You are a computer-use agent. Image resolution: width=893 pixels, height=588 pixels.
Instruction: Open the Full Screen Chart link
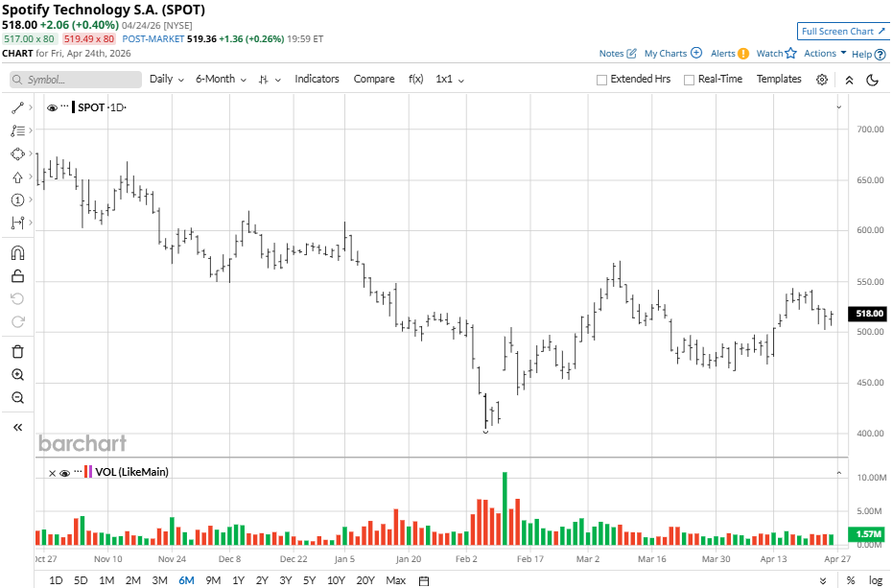tap(843, 32)
